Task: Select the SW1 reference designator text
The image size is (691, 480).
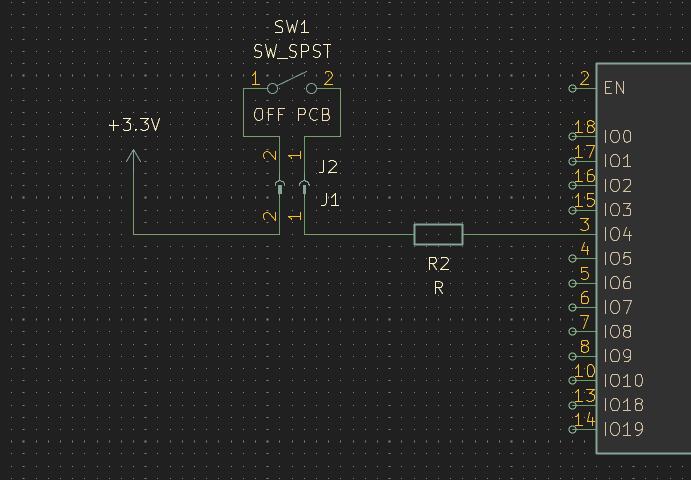Action: [x=292, y=27]
